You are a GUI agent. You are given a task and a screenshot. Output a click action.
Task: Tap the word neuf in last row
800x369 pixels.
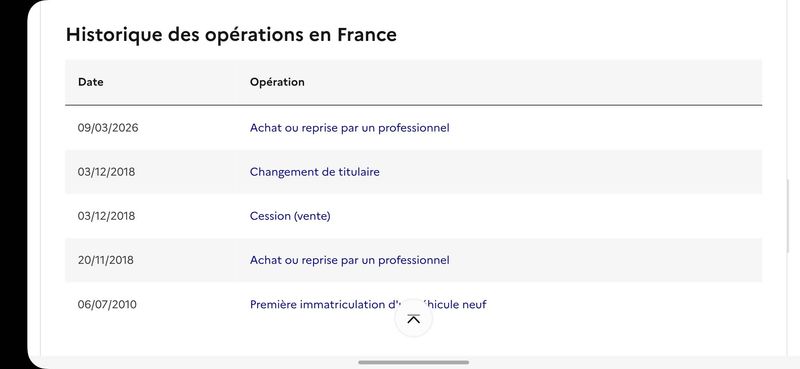tap(474, 305)
